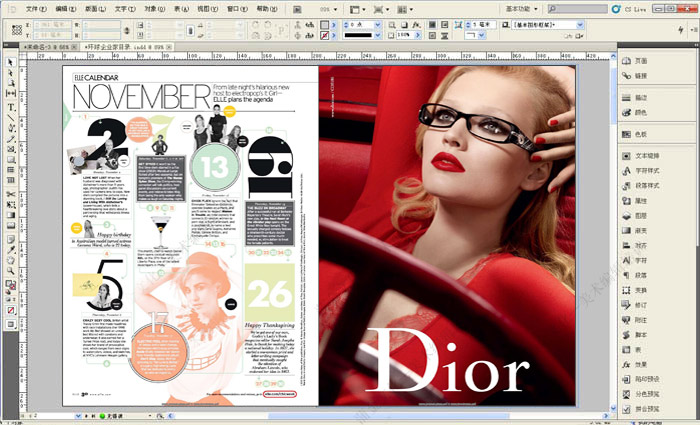
Task: Select the Direct Selection tool
Action: click(11, 73)
